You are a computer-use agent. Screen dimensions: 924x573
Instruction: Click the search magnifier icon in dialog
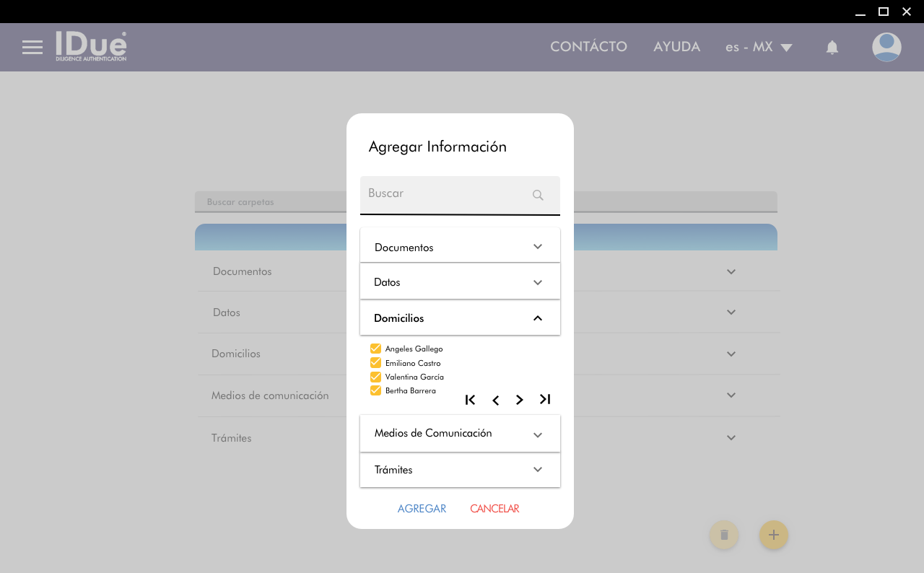pyautogui.click(x=538, y=195)
